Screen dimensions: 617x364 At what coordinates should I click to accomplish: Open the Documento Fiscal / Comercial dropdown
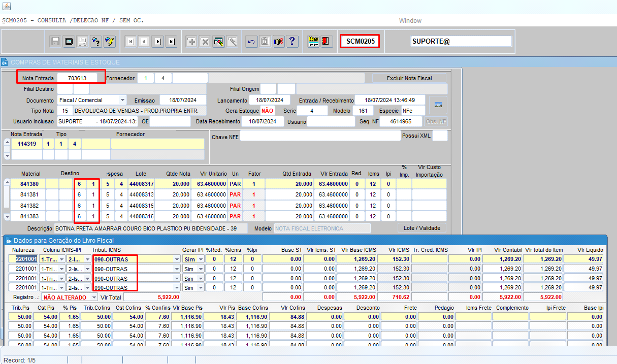[x=122, y=100]
